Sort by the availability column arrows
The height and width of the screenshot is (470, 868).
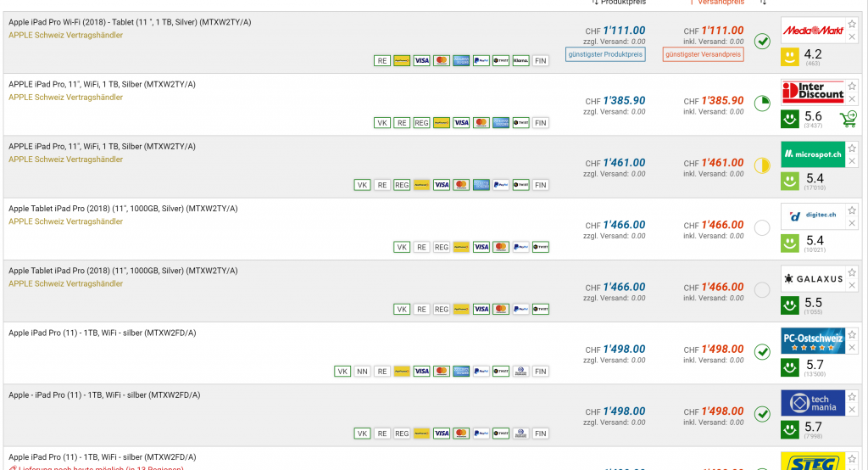coord(763,3)
